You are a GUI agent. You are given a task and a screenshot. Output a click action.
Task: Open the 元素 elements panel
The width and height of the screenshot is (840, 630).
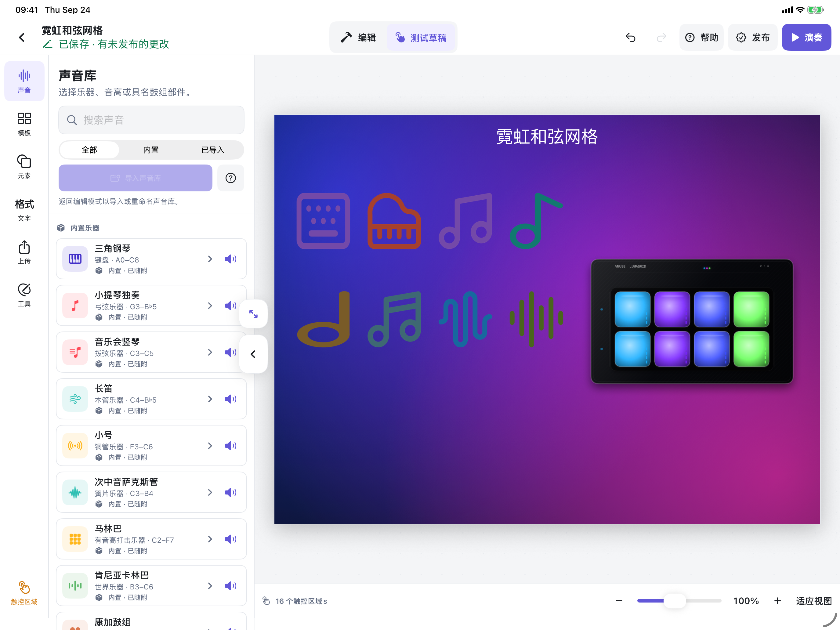coord(24,166)
